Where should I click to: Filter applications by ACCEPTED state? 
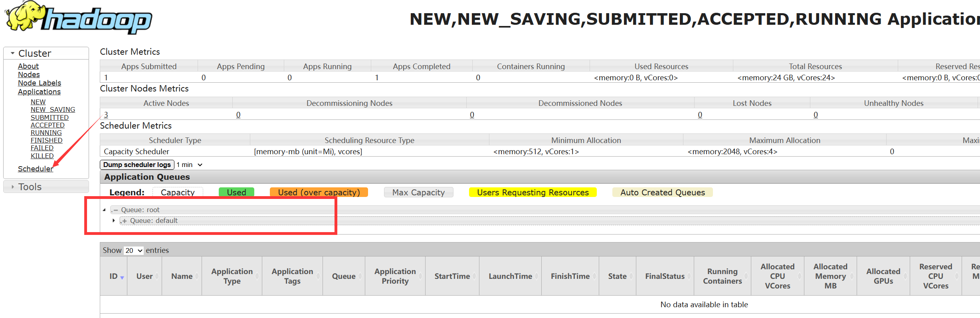click(x=48, y=125)
